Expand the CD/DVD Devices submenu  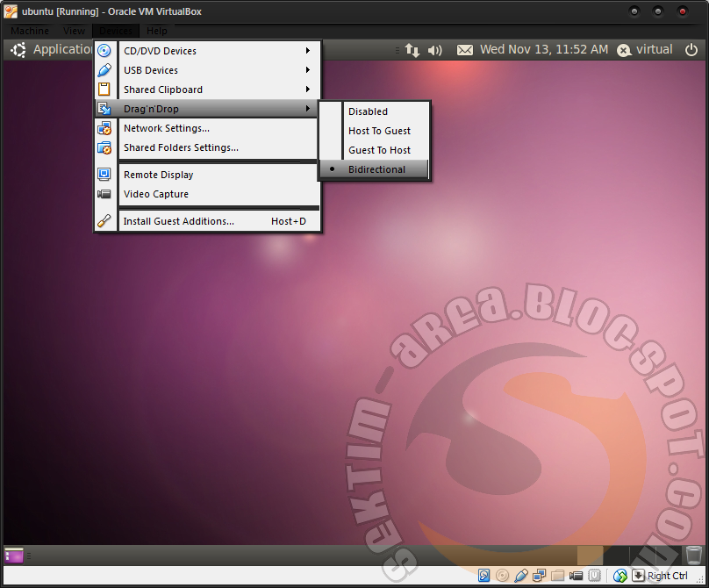pyautogui.click(x=308, y=51)
